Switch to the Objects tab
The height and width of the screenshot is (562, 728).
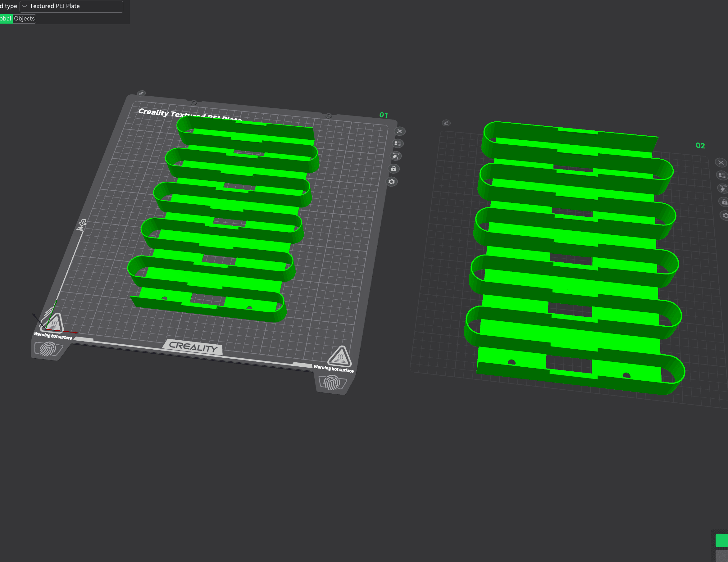click(x=24, y=19)
